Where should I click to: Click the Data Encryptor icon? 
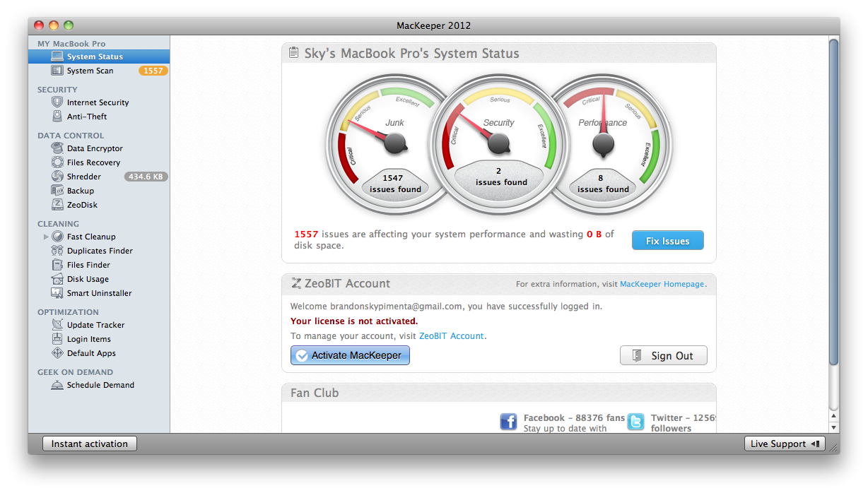tap(57, 148)
